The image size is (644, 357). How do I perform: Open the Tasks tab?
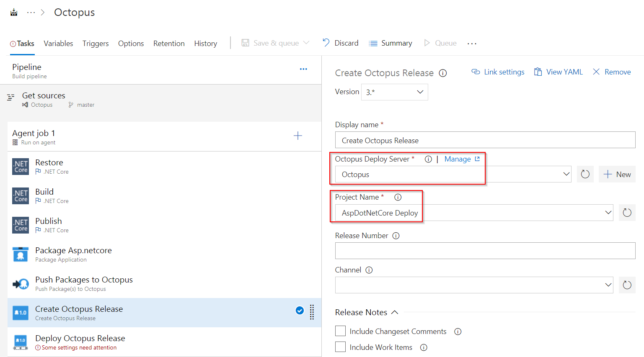[22, 44]
